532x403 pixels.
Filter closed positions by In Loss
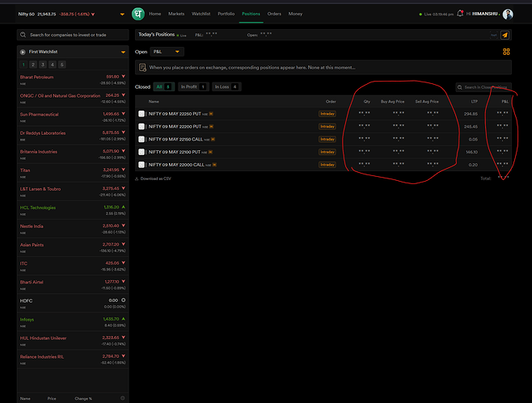pyautogui.click(x=226, y=86)
